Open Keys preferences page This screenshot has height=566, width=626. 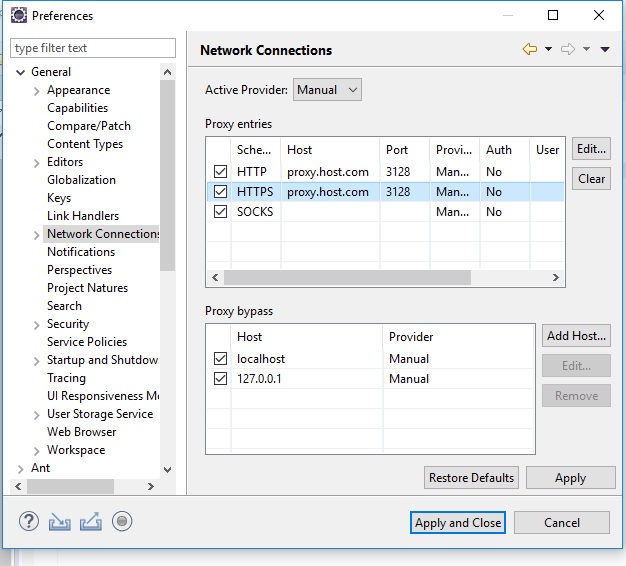(x=59, y=198)
